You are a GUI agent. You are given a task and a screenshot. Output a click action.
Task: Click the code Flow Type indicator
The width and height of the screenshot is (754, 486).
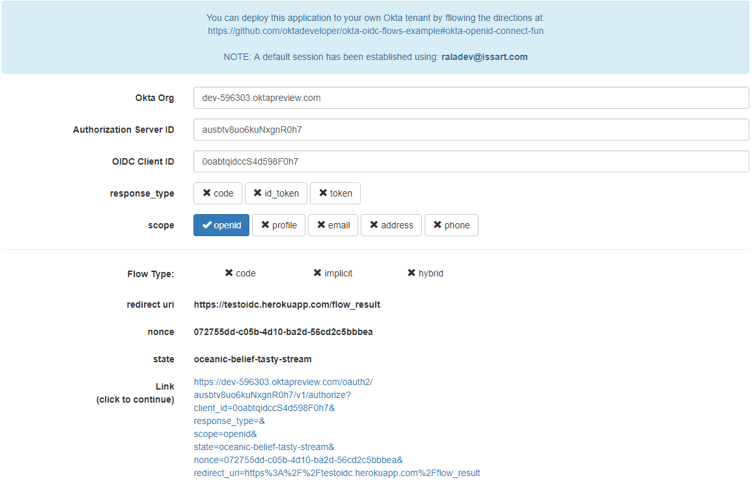click(x=240, y=273)
